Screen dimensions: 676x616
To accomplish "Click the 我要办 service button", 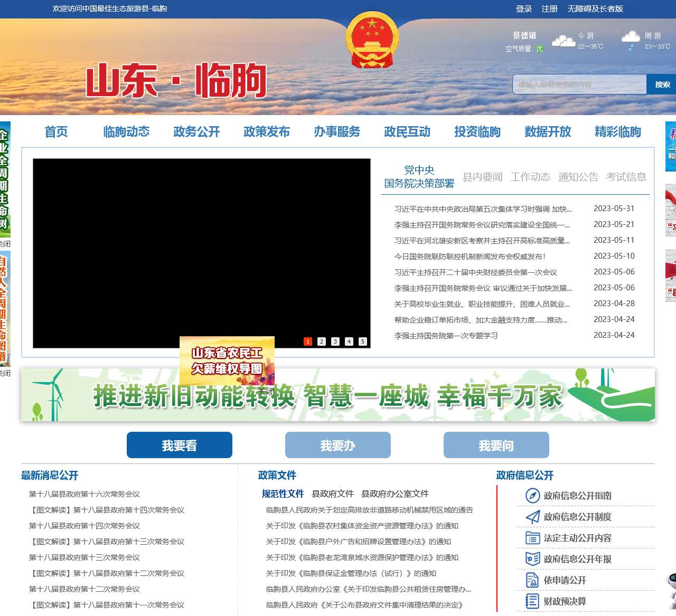I will tap(338, 446).
